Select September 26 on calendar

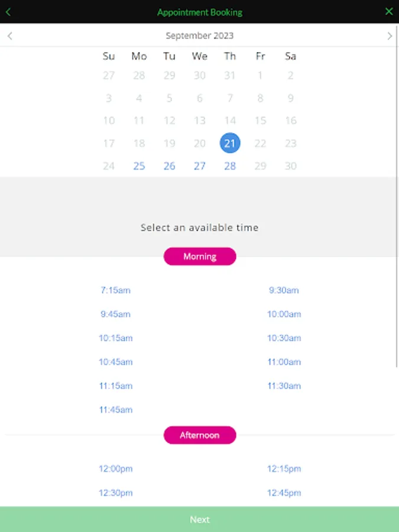[x=170, y=166]
